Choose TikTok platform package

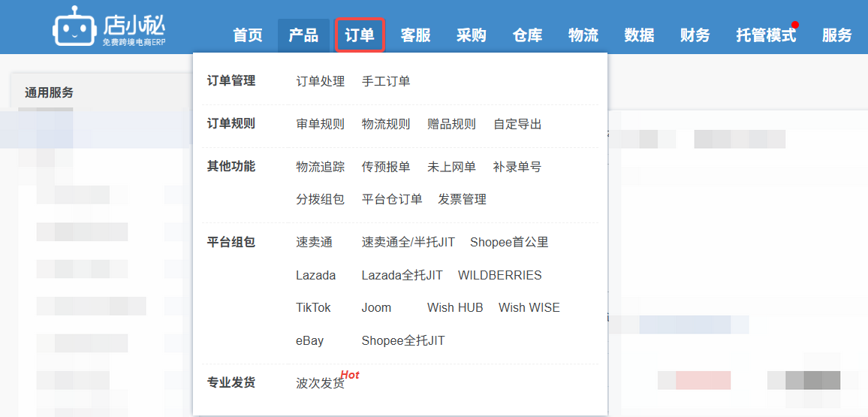pyautogui.click(x=313, y=308)
